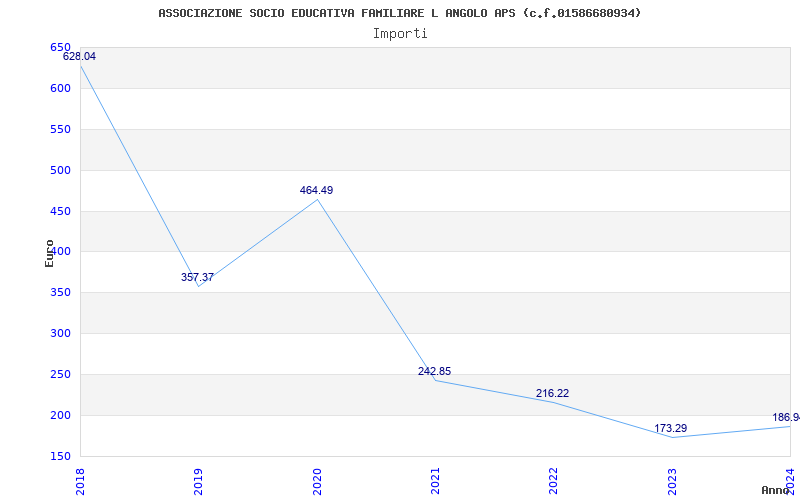Click data label 464.49
The height and width of the screenshot is (500, 800).
316,190
